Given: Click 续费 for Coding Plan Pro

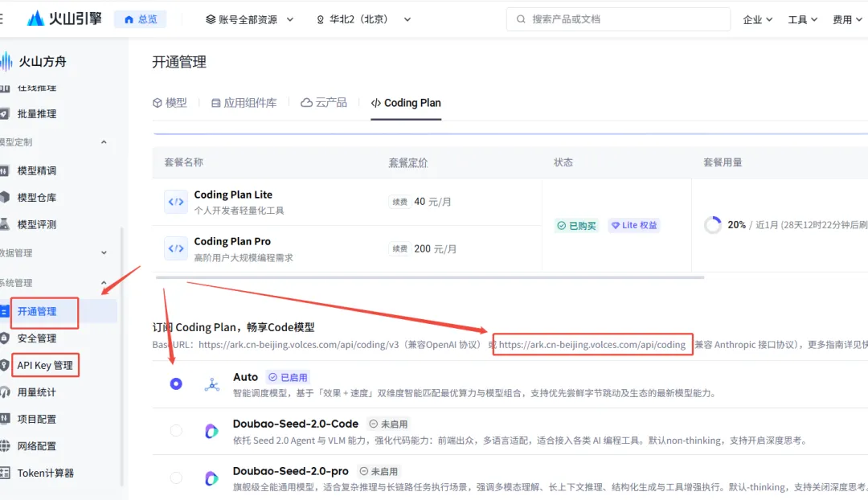Looking at the screenshot, I should point(400,249).
